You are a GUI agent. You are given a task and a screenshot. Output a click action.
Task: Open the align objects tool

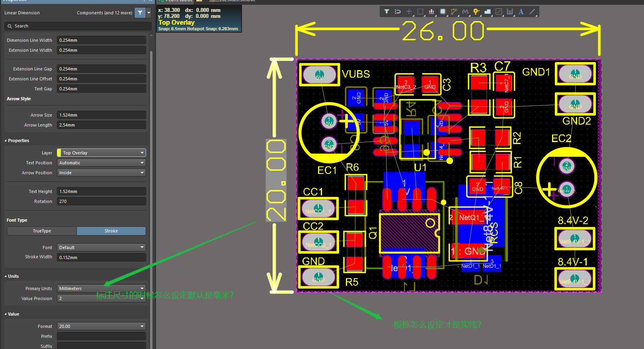pos(431,12)
